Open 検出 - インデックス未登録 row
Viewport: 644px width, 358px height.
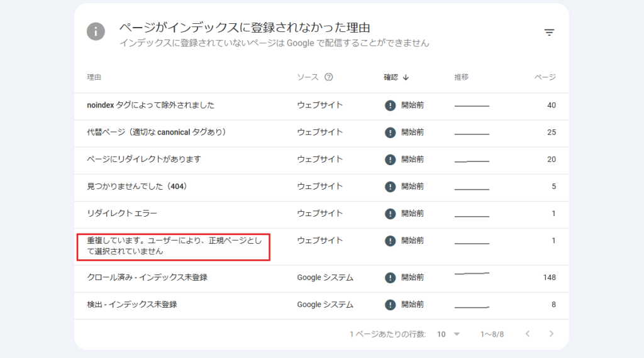[x=321, y=305]
